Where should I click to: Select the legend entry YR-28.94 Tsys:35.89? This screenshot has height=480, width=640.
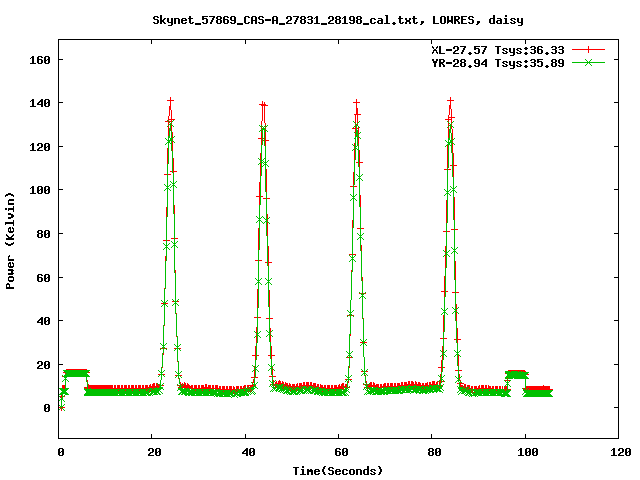[x=498, y=63]
